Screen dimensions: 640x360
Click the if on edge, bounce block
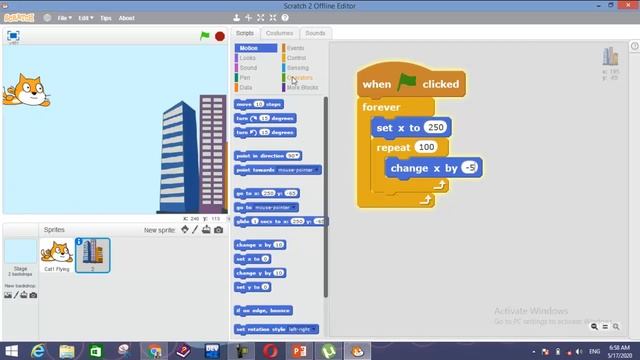click(263, 311)
